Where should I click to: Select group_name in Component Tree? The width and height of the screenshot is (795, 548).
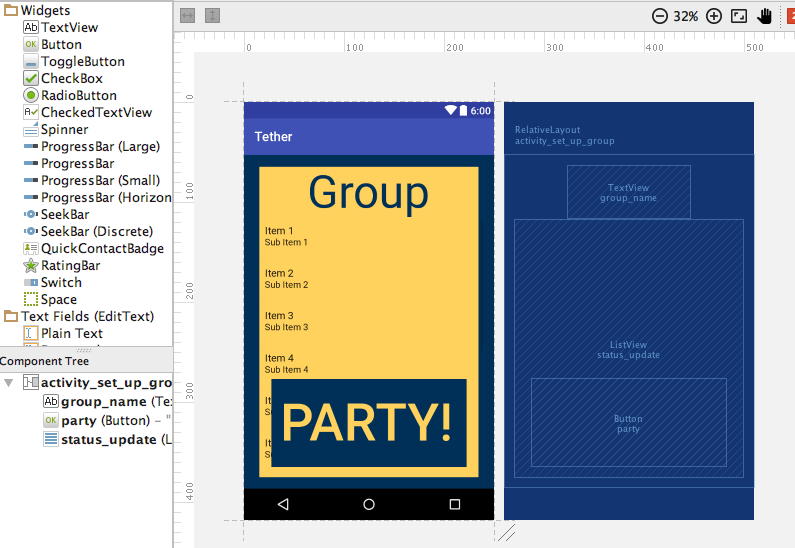pyautogui.click(x=107, y=401)
